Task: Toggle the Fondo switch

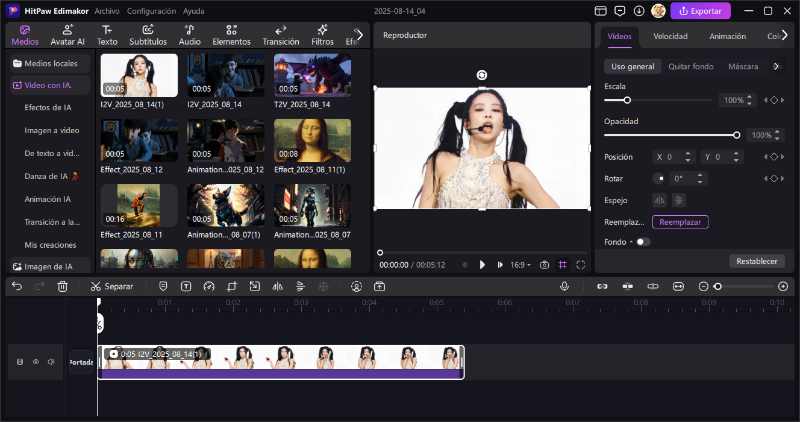Action: [x=643, y=242]
